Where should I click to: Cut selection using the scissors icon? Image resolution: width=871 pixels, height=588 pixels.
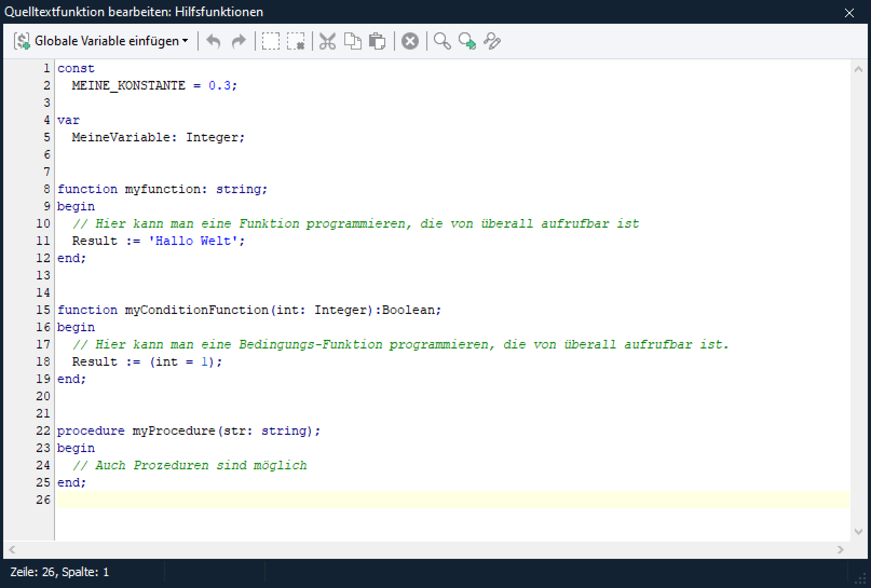(328, 41)
